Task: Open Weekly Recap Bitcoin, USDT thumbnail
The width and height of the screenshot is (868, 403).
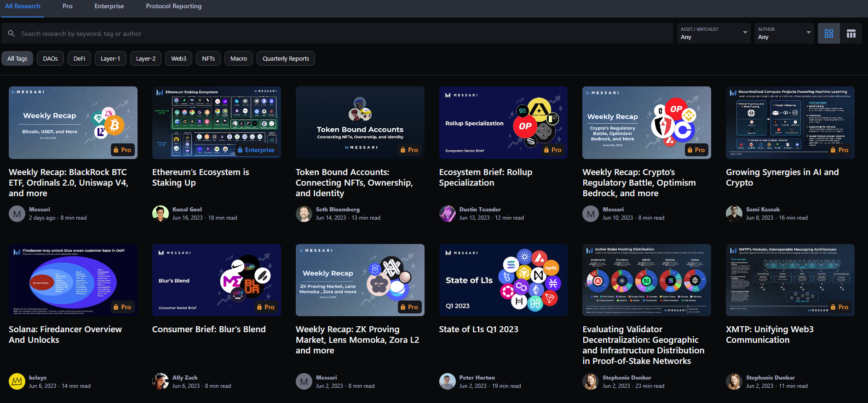Action: pos(73,123)
